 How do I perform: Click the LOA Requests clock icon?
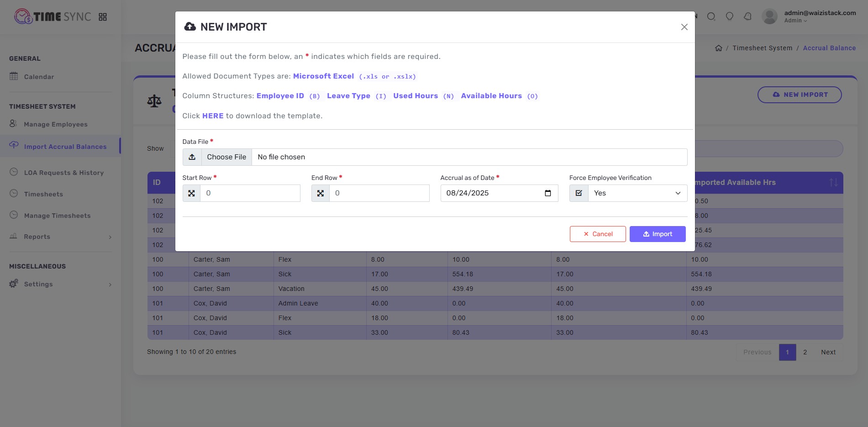[x=14, y=172]
